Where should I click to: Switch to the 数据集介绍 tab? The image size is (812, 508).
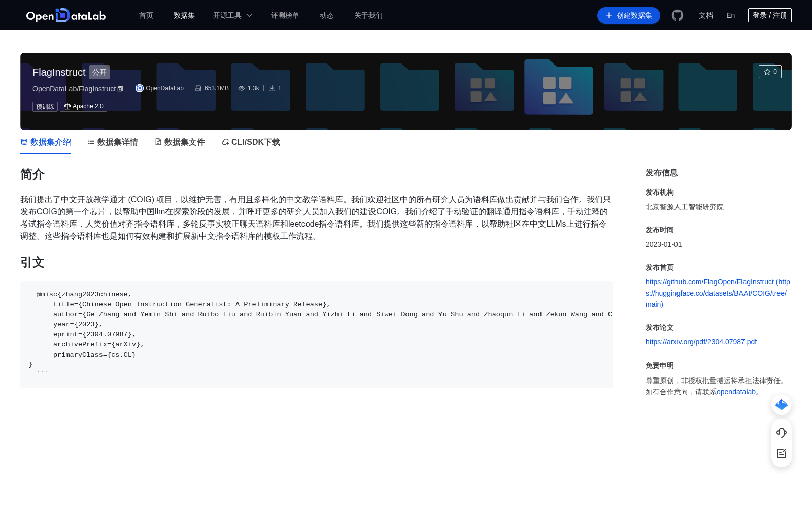[46, 142]
